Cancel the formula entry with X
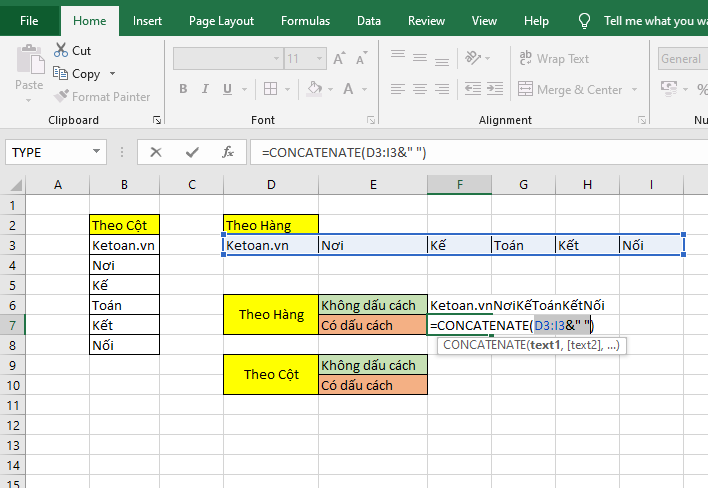The height and width of the screenshot is (488, 708). click(x=155, y=152)
